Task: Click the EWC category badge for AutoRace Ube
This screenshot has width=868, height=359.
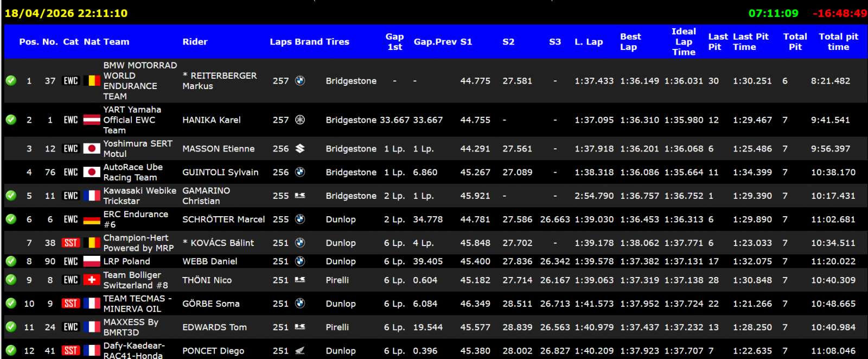Action: coord(71,172)
